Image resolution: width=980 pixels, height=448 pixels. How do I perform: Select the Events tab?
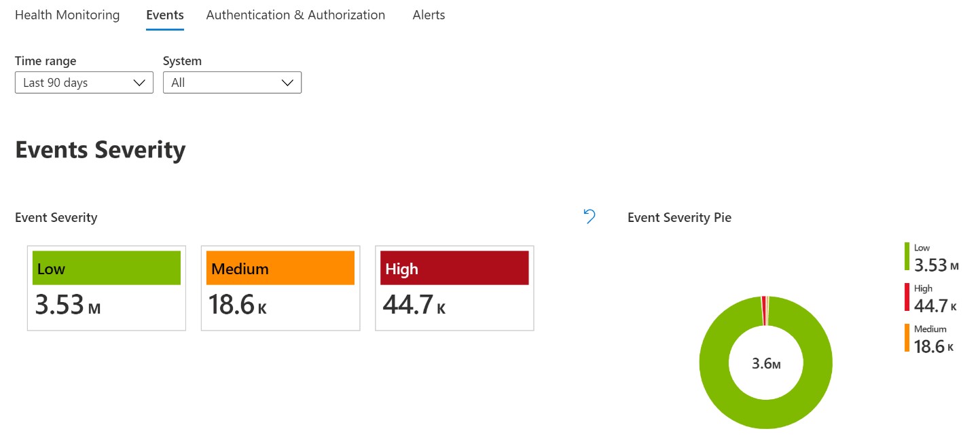tap(164, 14)
